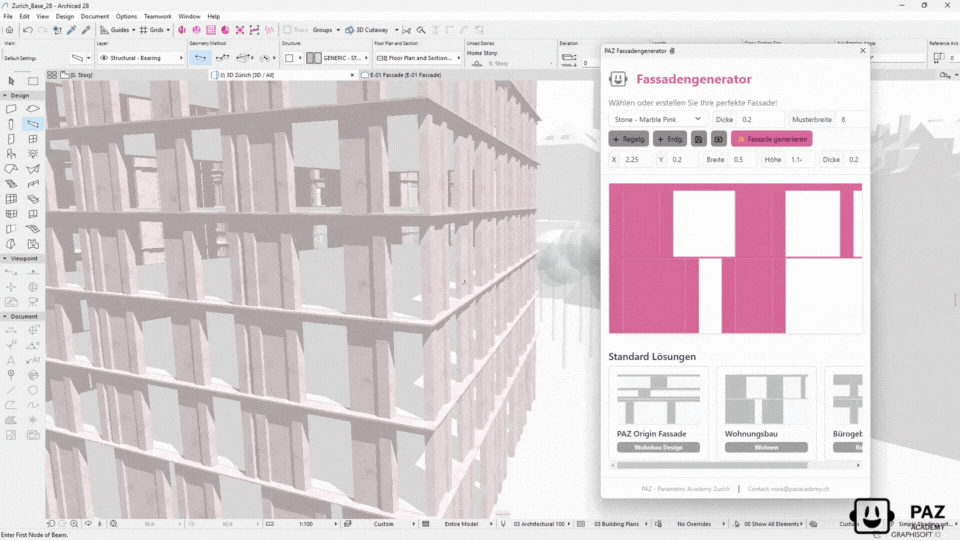Select the PAZ Origin Fassade thumbnail
960x540 pixels.
[658, 399]
